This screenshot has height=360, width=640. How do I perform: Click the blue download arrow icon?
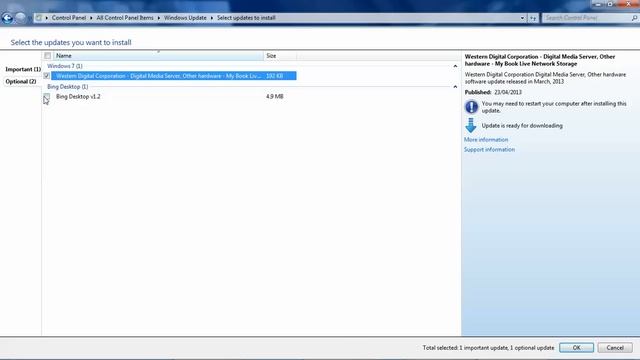click(x=471, y=125)
